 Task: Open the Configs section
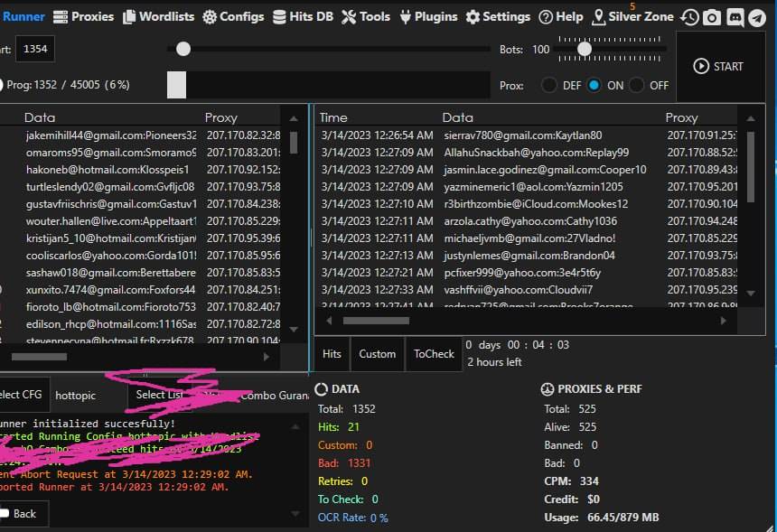pyautogui.click(x=233, y=17)
